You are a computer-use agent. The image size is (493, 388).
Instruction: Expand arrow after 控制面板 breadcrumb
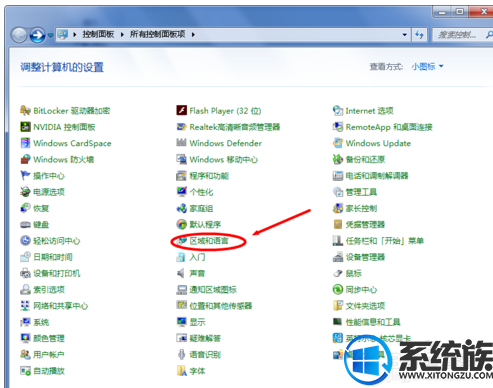click(122, 35)
